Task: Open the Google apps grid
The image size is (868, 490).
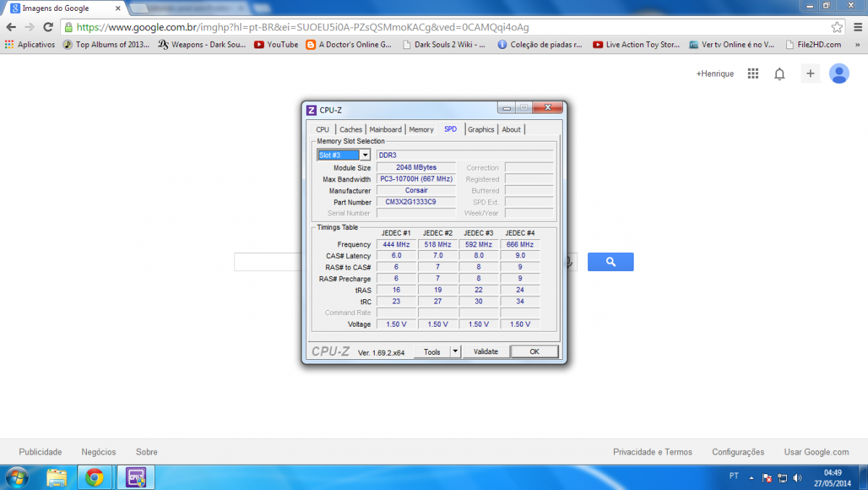Action: (x=753, y=74)
